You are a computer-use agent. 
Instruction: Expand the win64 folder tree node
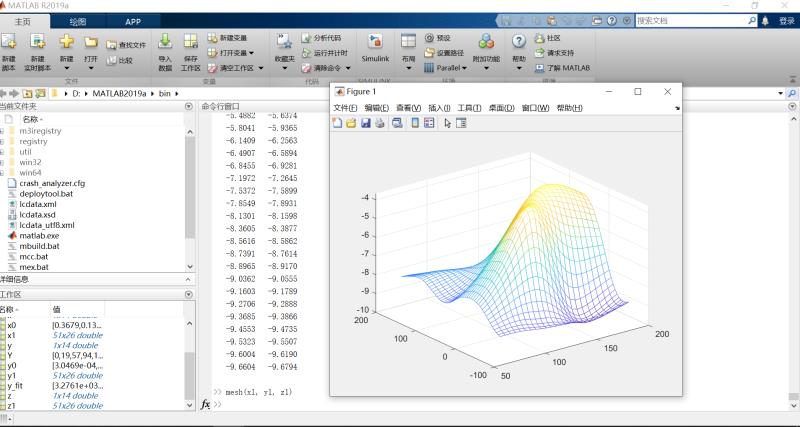[x=3, y=173]
